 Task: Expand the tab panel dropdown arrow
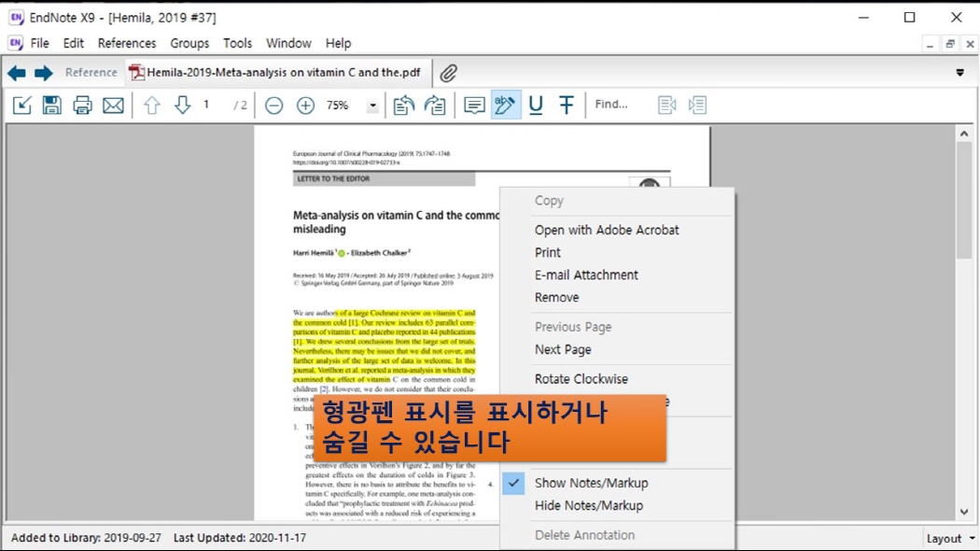(x=960, y=73)
